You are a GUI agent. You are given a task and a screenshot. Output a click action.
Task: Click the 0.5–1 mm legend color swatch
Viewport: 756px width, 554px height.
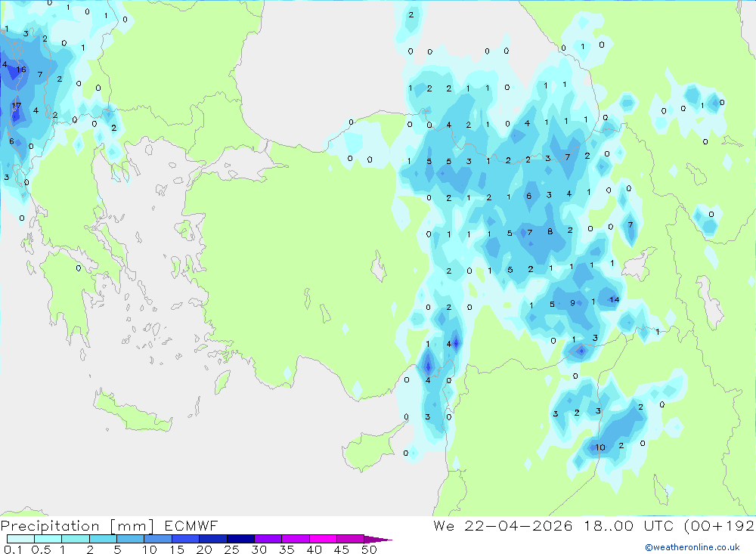click(x=48, y=539)
